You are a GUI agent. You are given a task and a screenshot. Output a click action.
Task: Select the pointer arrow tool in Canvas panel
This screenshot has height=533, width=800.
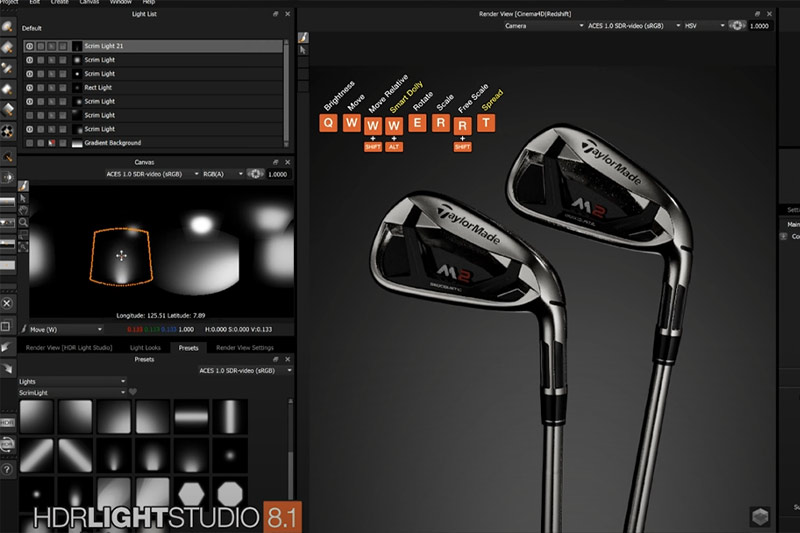23,198
